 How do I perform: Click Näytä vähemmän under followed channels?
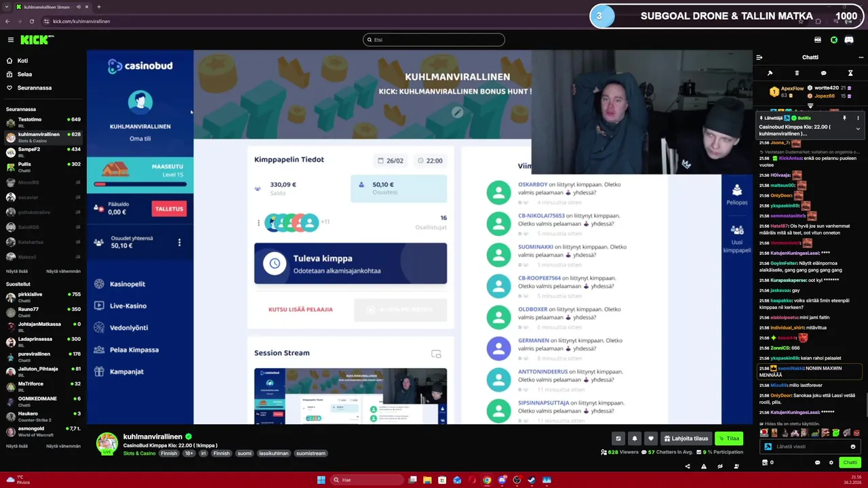[63, 271]
